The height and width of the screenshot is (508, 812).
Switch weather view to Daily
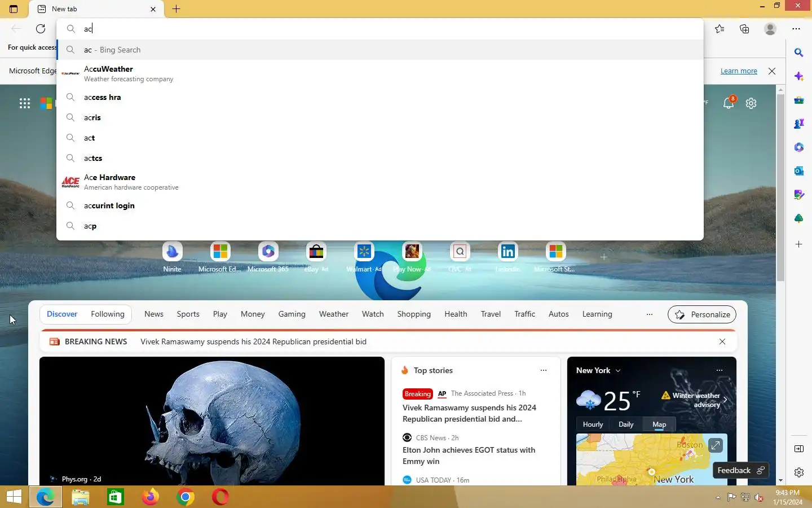pos(626,424)
